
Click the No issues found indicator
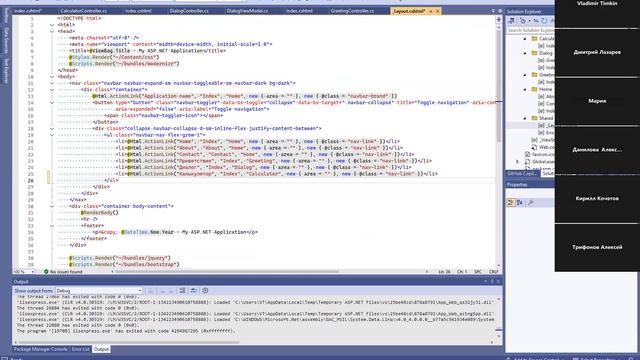[63, 271]
